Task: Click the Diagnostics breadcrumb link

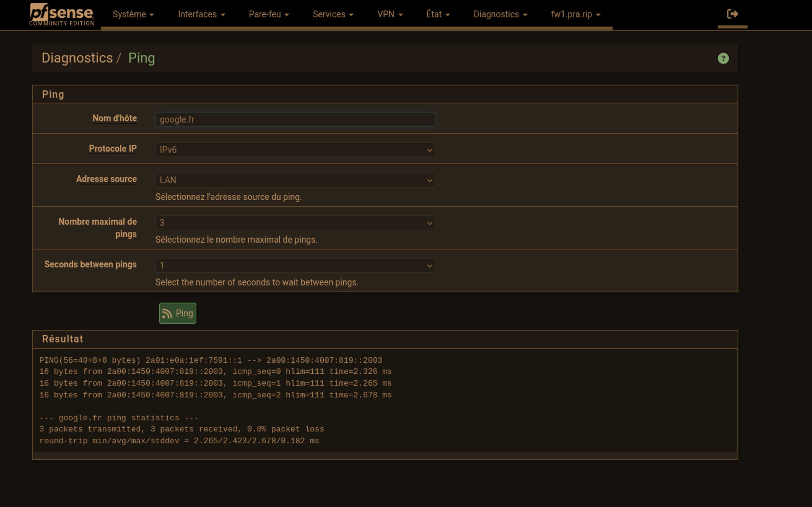Action: pyautogui.click(x=77, y=58)
